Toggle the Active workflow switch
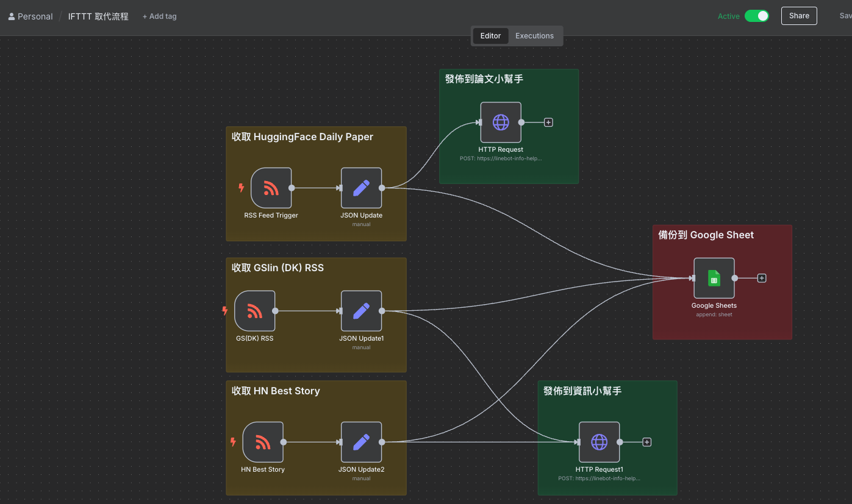Image resolution: width=852 pixels, height=504 pixels. click(756, 16)
